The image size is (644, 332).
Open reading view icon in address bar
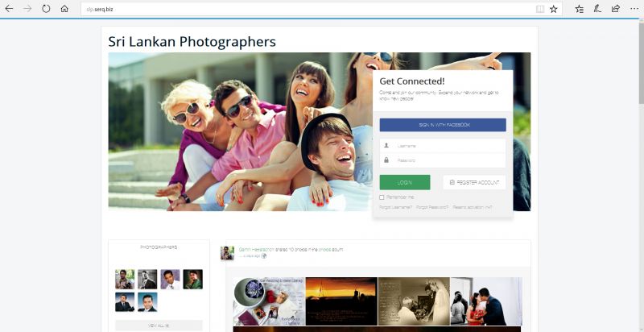(540, 9)
